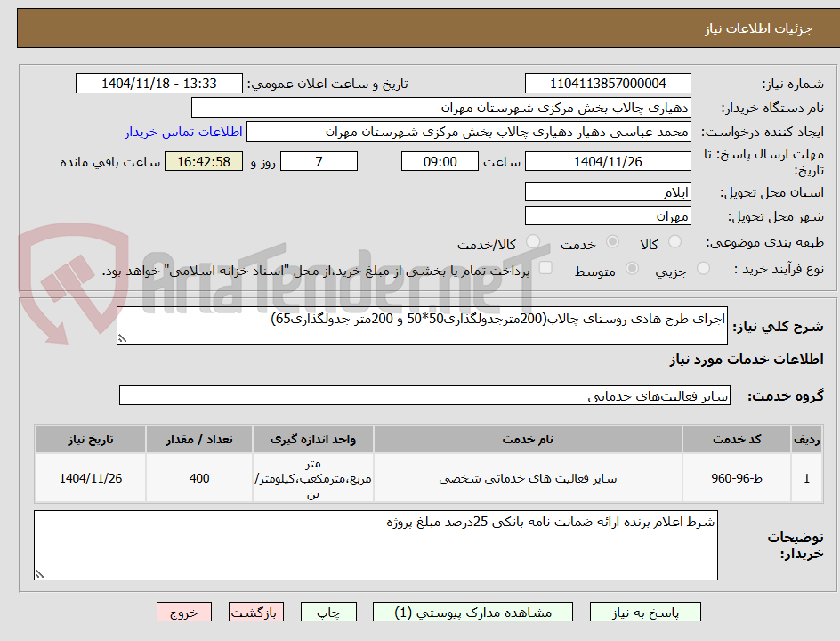Click the resize handle of description box
840x641 pixels.
tap(122, 338)
